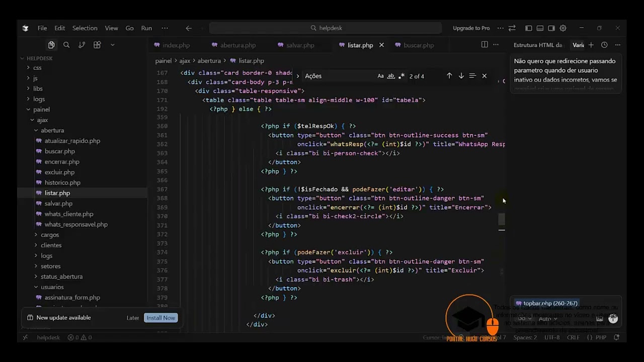Image resolution: width=644 pixels, height=362 pixels.
Task: Switch to the abertura.php tab
Action: pos(238,45)
